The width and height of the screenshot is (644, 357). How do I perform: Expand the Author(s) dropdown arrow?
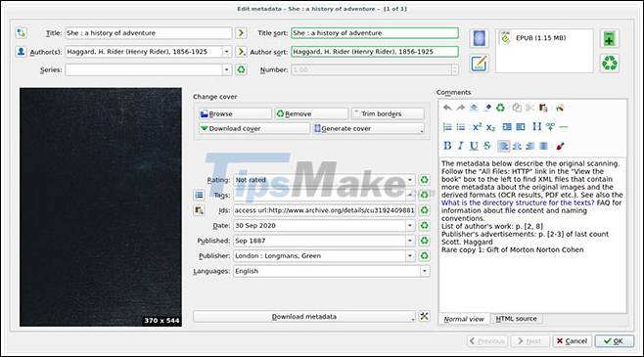click(226, 52)
